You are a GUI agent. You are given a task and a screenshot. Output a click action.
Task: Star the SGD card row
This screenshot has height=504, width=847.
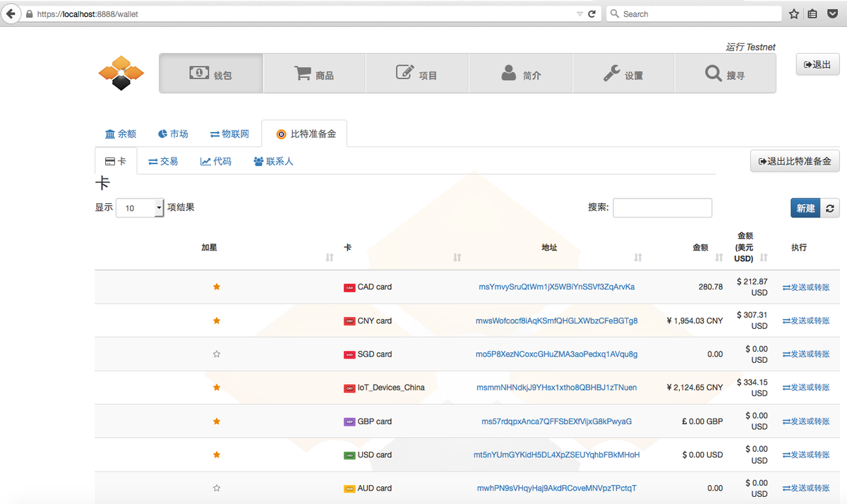click(x=217, y=354)
